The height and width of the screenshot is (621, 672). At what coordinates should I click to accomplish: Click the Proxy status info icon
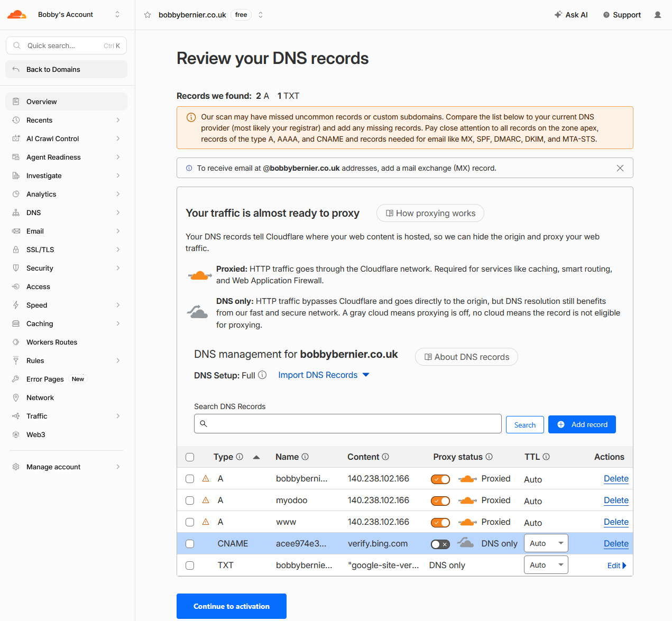coord(489,457)
